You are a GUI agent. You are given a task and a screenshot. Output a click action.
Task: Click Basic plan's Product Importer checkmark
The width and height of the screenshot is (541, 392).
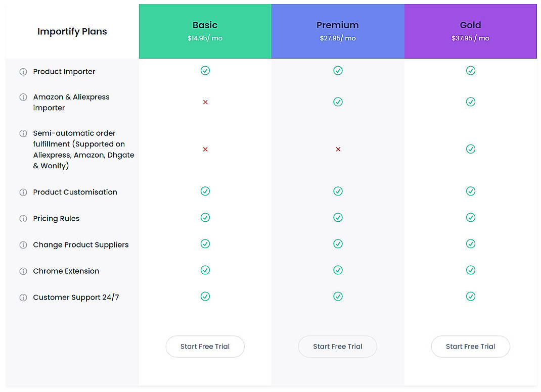(x=205, y=71)
